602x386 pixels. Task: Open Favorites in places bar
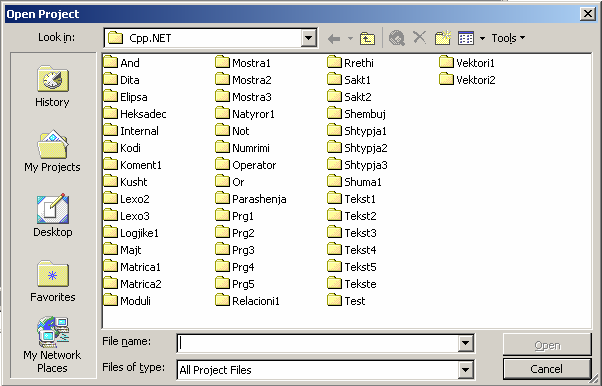[x=53, y=282]
